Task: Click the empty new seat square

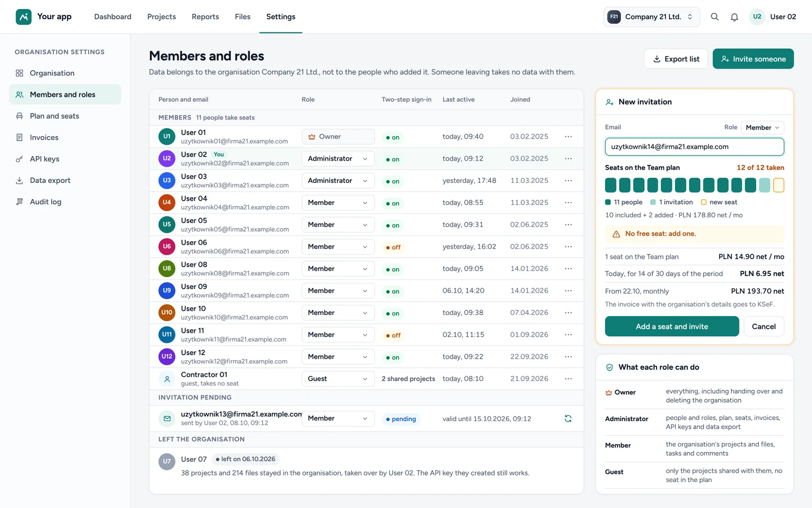Action: [x=779, y=185]
